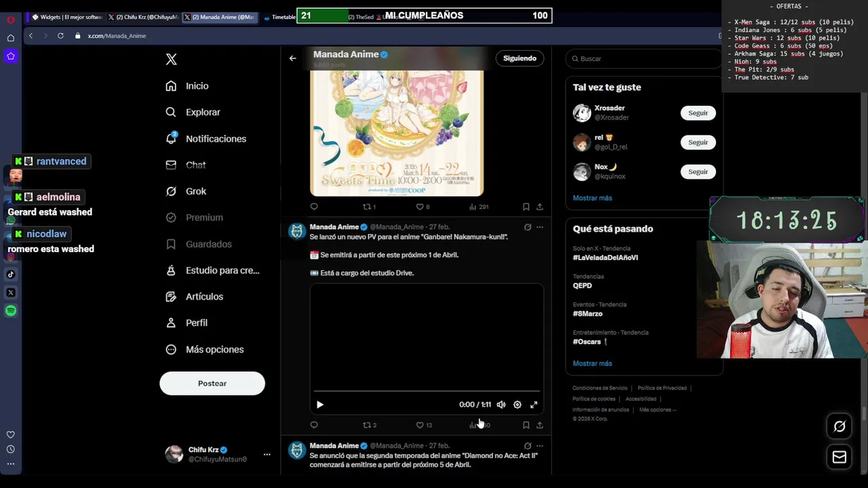Click the Siguiendo button
Screen dimensions: 868x488
(519, 58)
